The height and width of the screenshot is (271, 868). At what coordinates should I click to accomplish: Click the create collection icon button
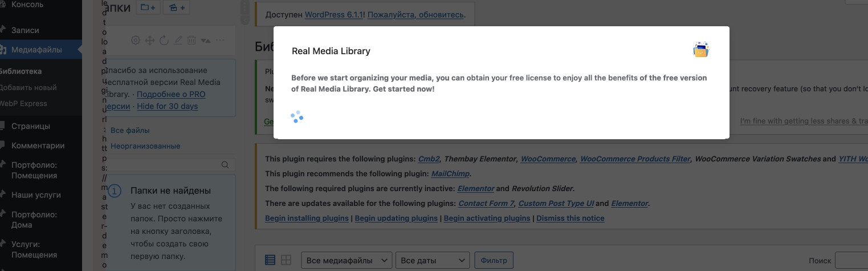click(x=177, y=7)
